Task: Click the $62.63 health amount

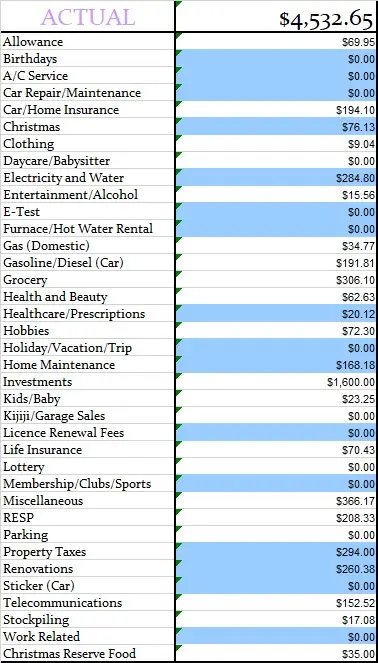Action: click(x=359, y=297)
